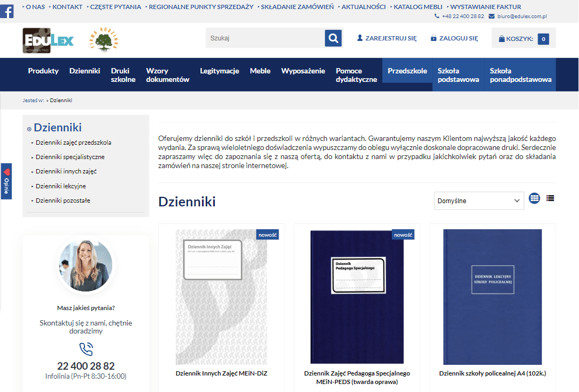Open the Częste pytania link
The width and height of the screenshot is (579, 392).
tap(115, 7)
